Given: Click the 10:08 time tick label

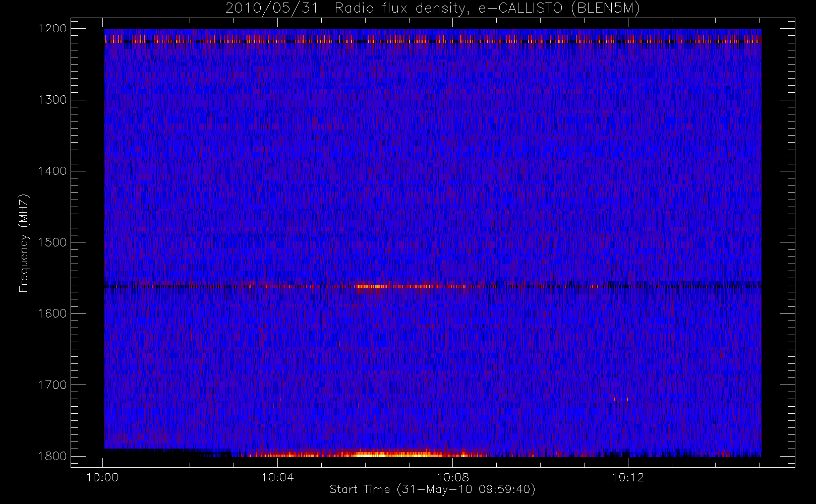Looking at the screenshot, I should pyautogui.click(x=453, y=477).
